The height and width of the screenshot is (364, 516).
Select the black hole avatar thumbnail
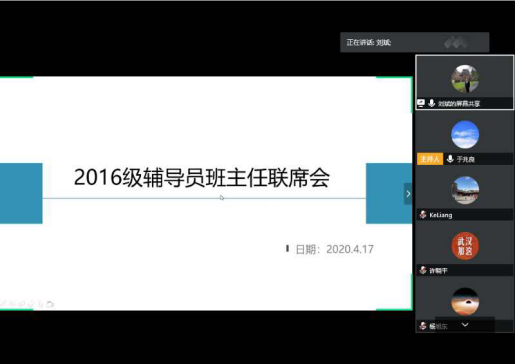point(465,301)
